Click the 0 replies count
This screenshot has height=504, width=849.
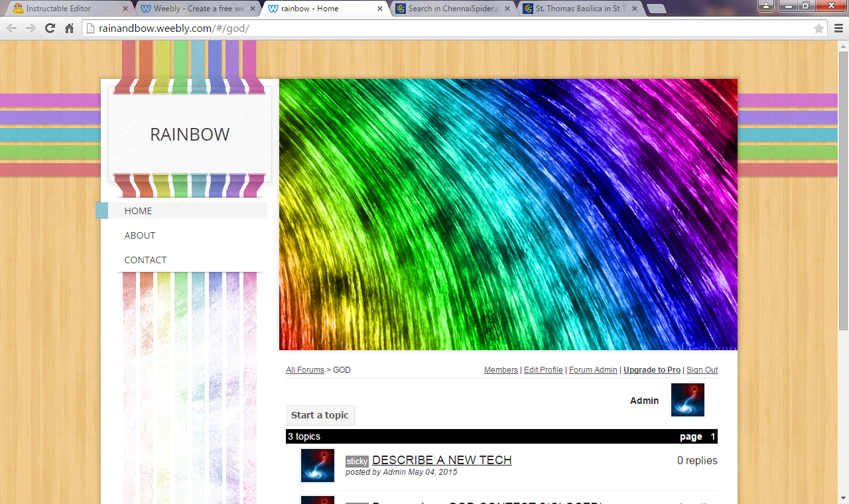[x=697, y=461]
